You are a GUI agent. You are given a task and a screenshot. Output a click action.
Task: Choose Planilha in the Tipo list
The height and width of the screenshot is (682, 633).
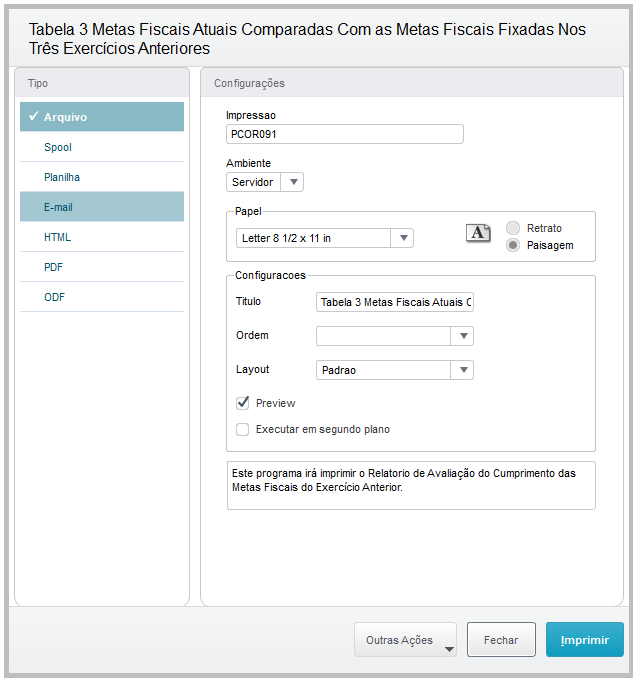(x=62, y=177)
